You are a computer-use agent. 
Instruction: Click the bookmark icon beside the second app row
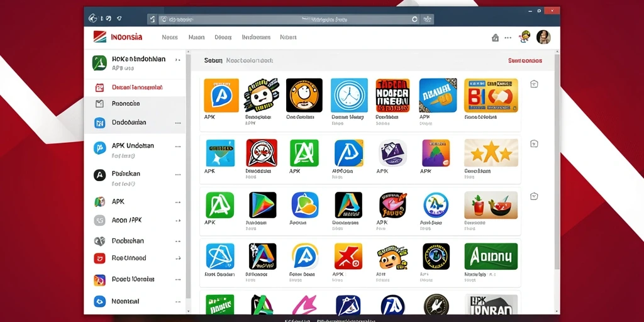tap(534, 144)
